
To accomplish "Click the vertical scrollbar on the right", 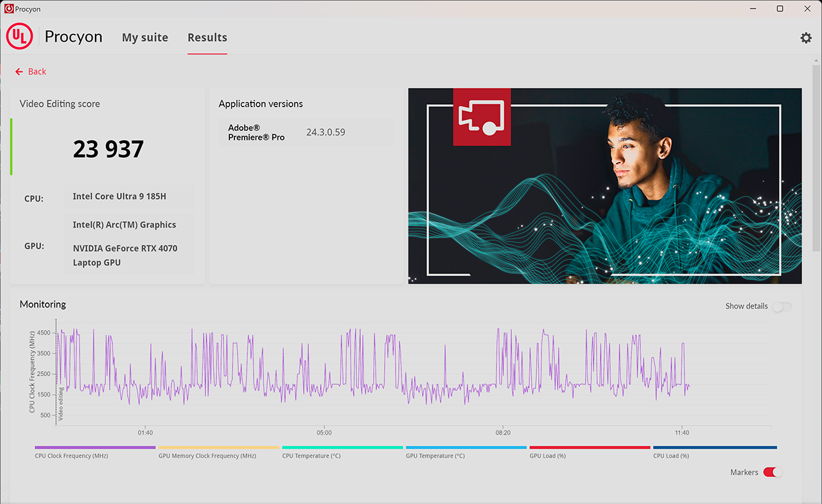I will point(816,157).
